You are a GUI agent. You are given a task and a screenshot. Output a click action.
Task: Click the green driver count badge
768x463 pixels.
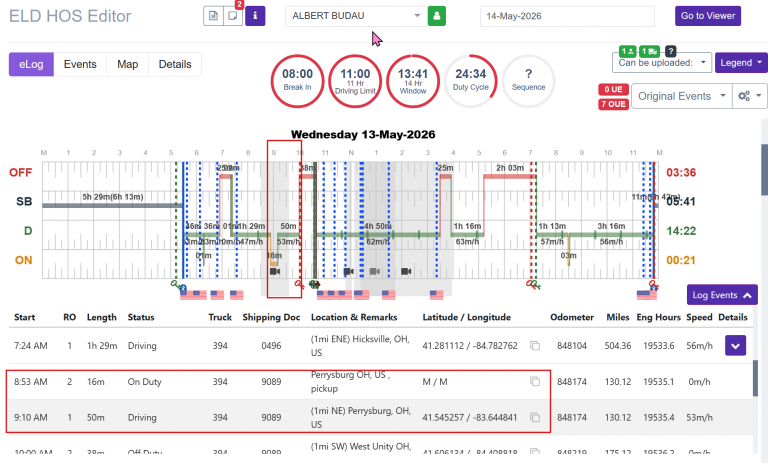coord(627,51)
